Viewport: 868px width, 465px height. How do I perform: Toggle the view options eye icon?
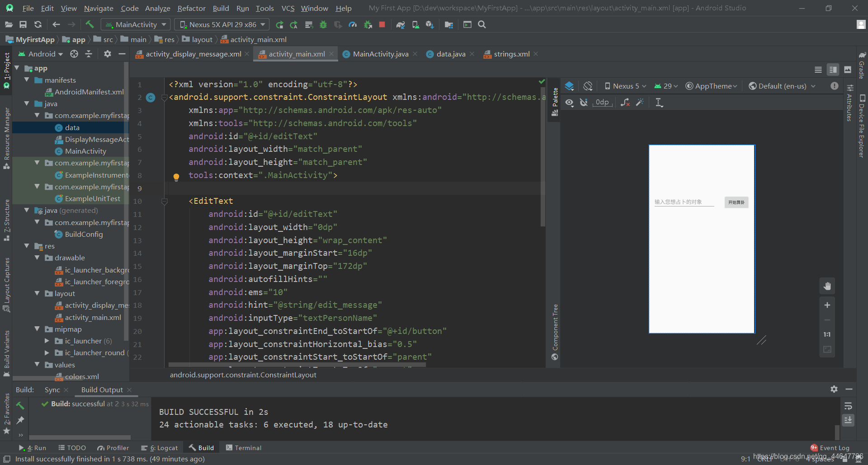click(x=569, y=103)
